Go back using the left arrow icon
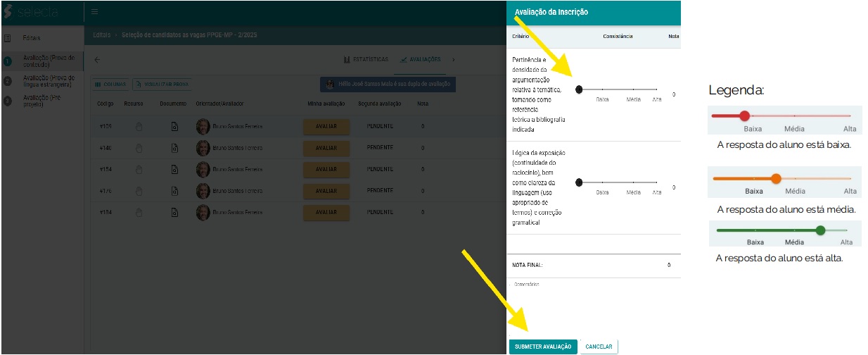Viewport: 868px width, 355px height. pos(97,60)
